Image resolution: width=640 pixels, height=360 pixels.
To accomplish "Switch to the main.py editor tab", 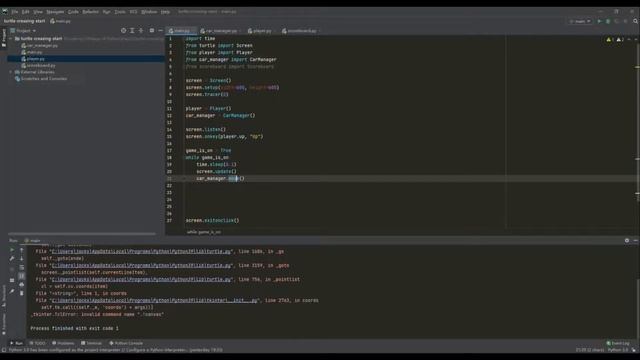I will click(181, 31).
